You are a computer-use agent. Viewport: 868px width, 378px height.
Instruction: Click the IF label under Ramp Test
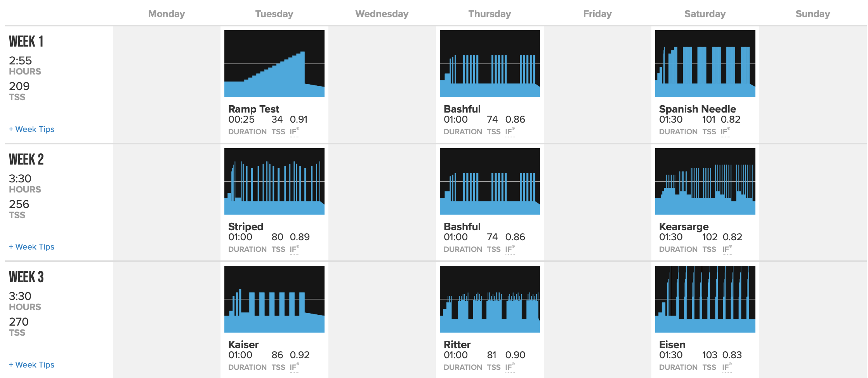tap(294, 132)
